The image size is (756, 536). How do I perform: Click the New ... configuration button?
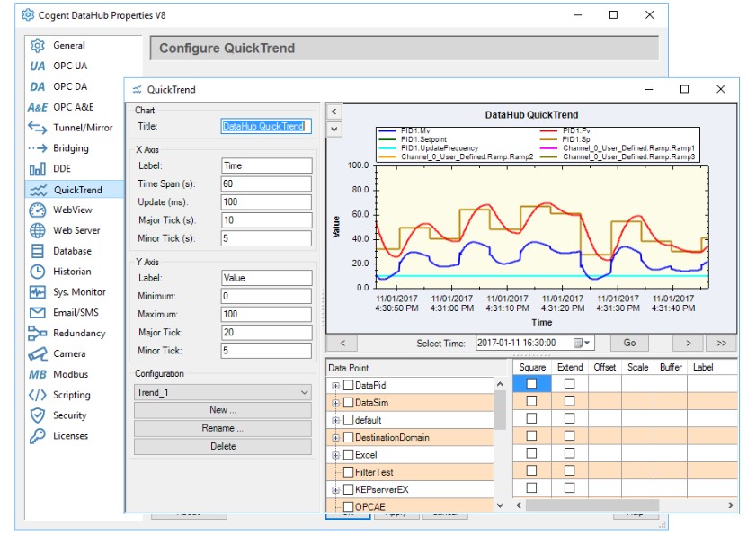click(x=223, y=410)
